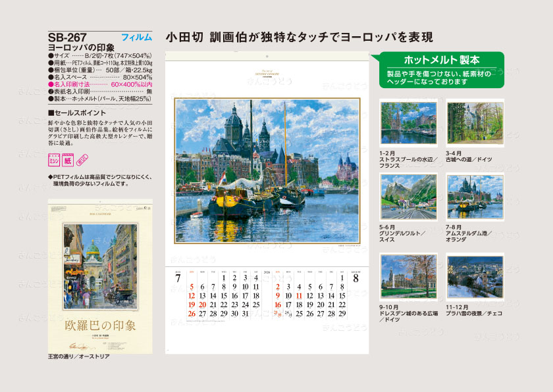Click caption ドレスデン城のある広場／ドイツ
Image resolution: width=553 pixels, height=392 pixels.
point(408,316)
